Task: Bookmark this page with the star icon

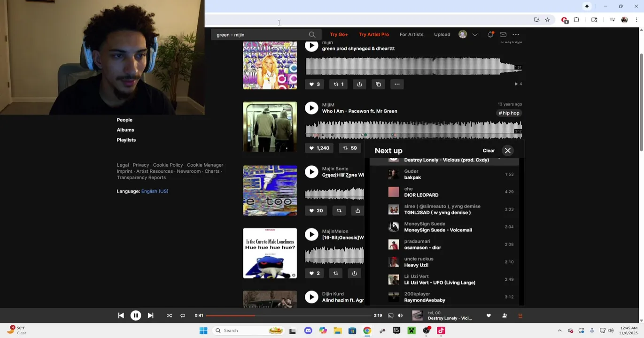Action: click(x=547, y=20)
